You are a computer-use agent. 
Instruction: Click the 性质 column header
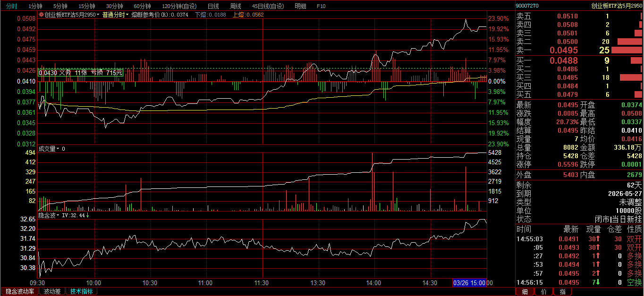tap(635, 229)
